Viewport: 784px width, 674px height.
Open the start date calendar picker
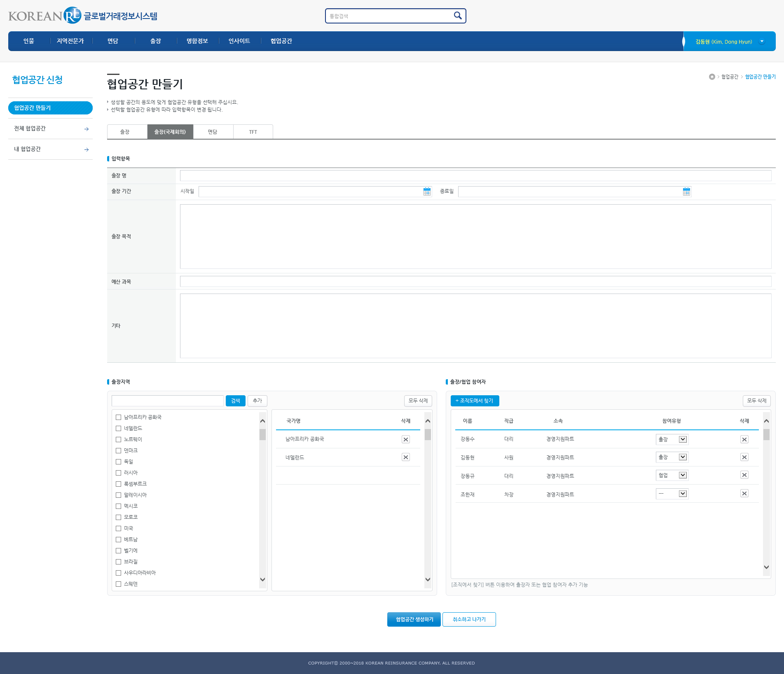[427, 191]
